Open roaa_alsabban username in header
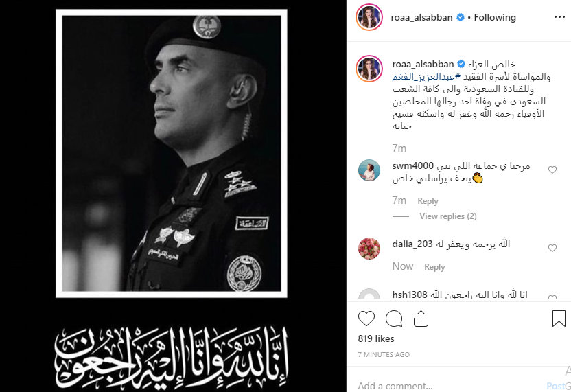This screenshot has height=392, width=571. (421, 17)
